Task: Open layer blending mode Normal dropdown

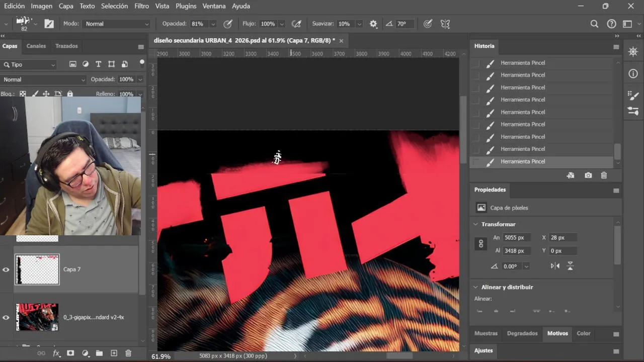Action: (x=44, y=79)
